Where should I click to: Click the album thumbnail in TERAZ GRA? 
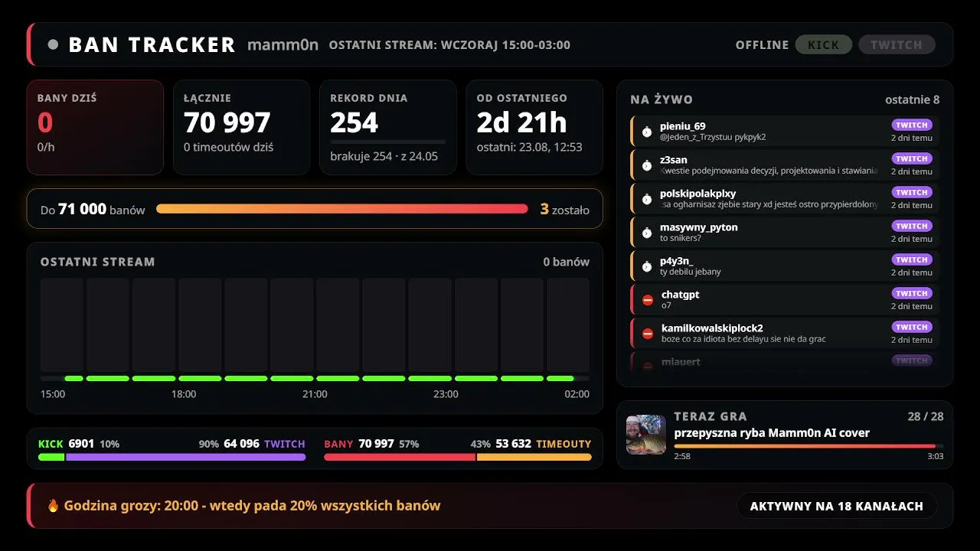point(646,435)
